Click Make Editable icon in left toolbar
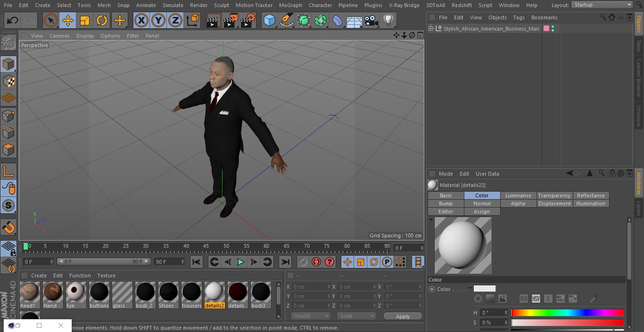This screenshot has height=332, width=644. pos(8,42)
